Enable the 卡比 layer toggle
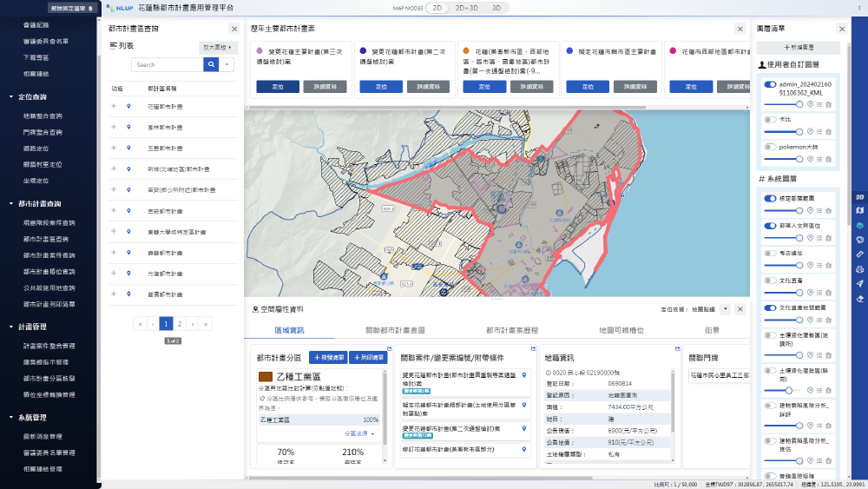Image resolution: width=868 pixels, height=489 pixels. pos(770,120)
